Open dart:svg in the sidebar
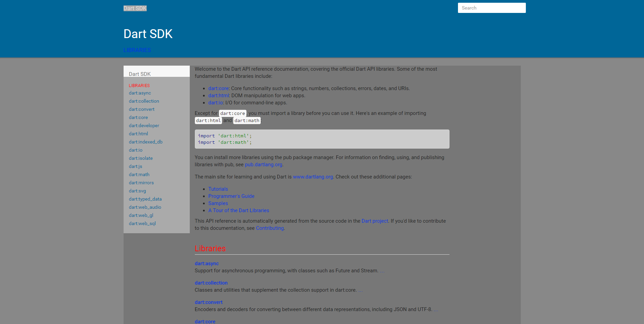The image size is (644, 324). click(137, 191)
